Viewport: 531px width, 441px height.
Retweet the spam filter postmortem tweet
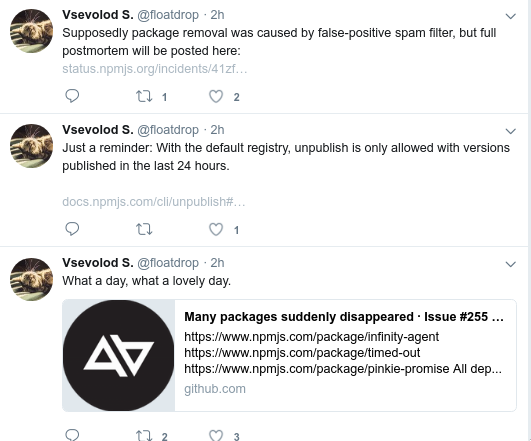point(144,96)
